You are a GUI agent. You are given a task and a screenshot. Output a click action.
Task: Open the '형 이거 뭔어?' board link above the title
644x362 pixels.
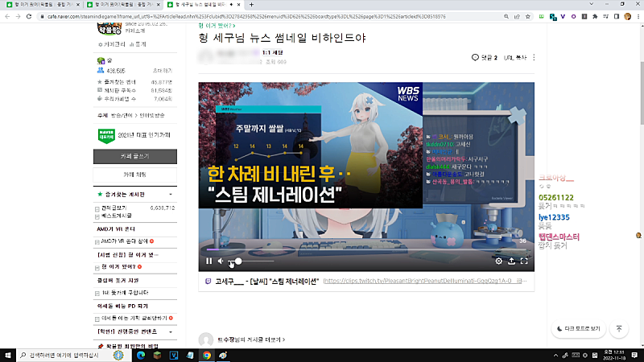[217, 26]
